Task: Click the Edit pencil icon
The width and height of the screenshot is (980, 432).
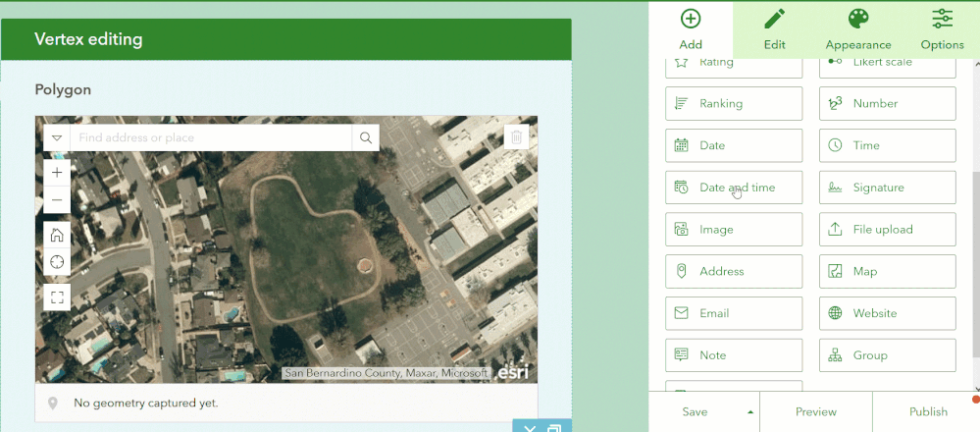Action: click(774, 19)
